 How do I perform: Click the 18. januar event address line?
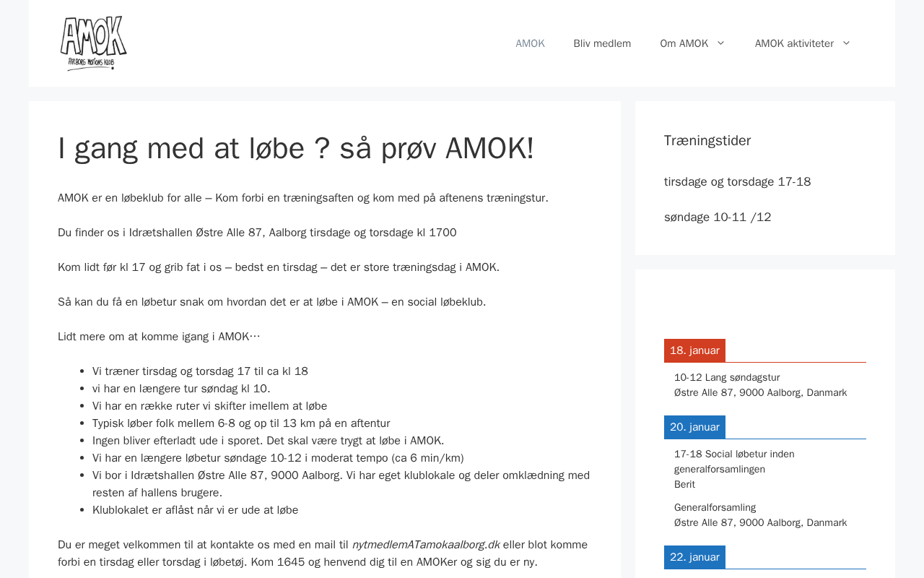click(x=760, y=392)
